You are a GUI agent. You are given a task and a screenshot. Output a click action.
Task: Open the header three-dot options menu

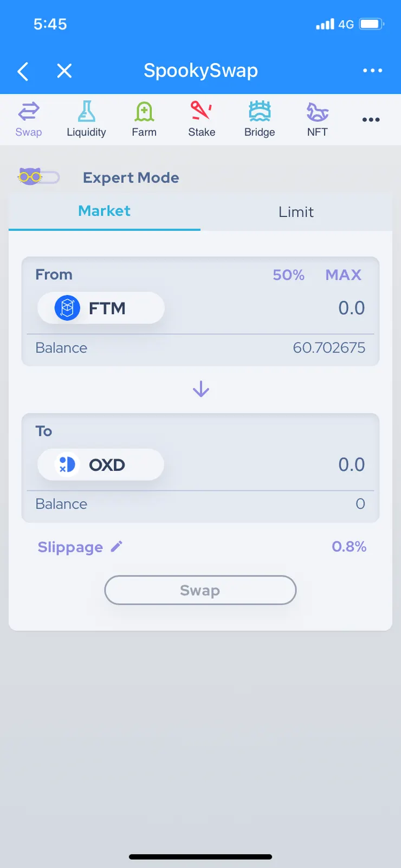pos(372,71)
